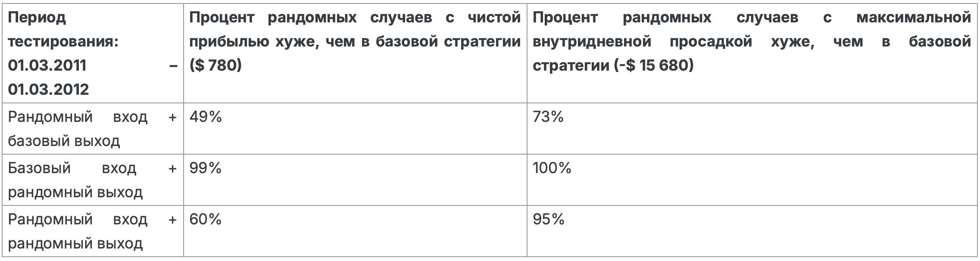Click 'внутридневной' word in third column header

(592, 42)
